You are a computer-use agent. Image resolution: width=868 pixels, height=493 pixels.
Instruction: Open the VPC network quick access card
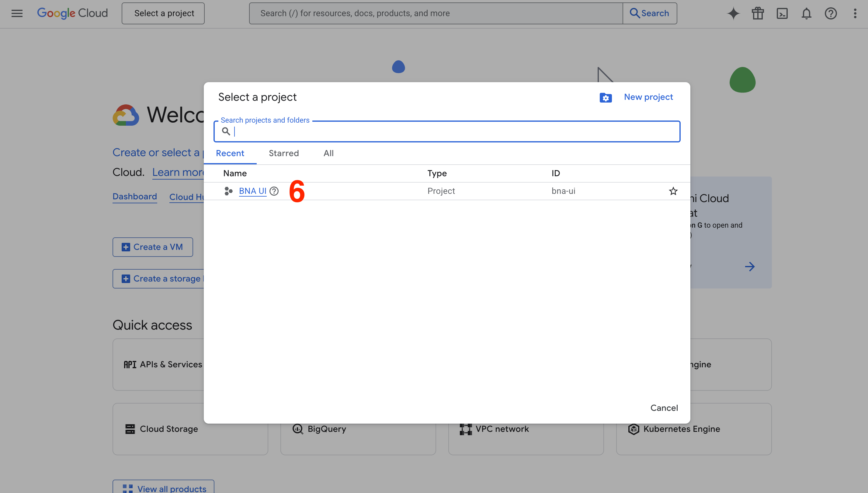[x=526, y=439]
